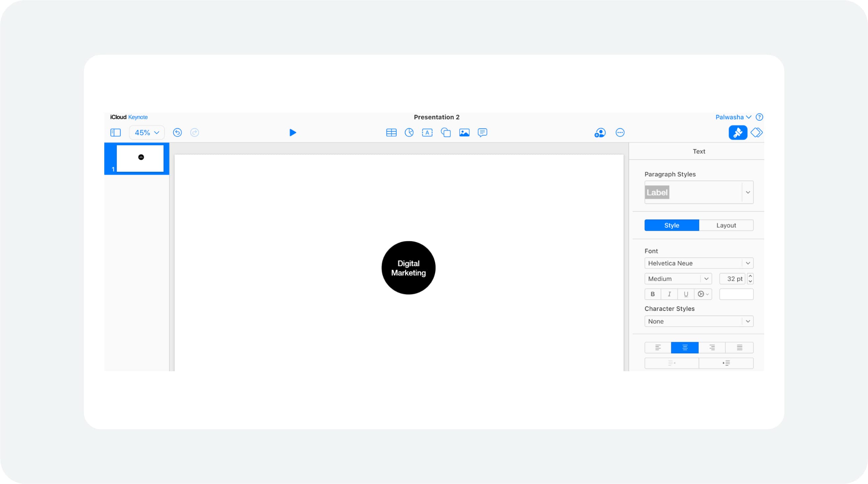Add a comment with the comment icon

[x=482, y=133]
